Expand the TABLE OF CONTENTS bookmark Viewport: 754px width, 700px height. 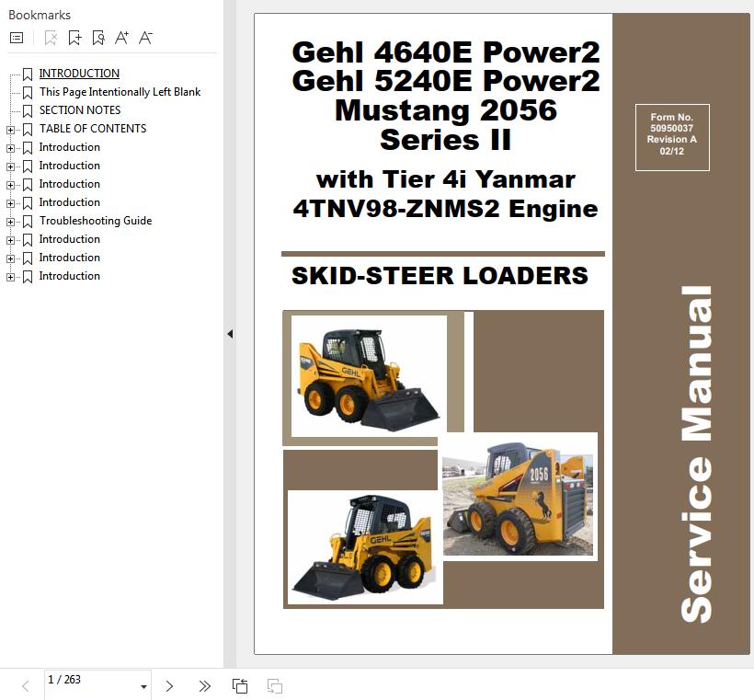pos(10,130)
